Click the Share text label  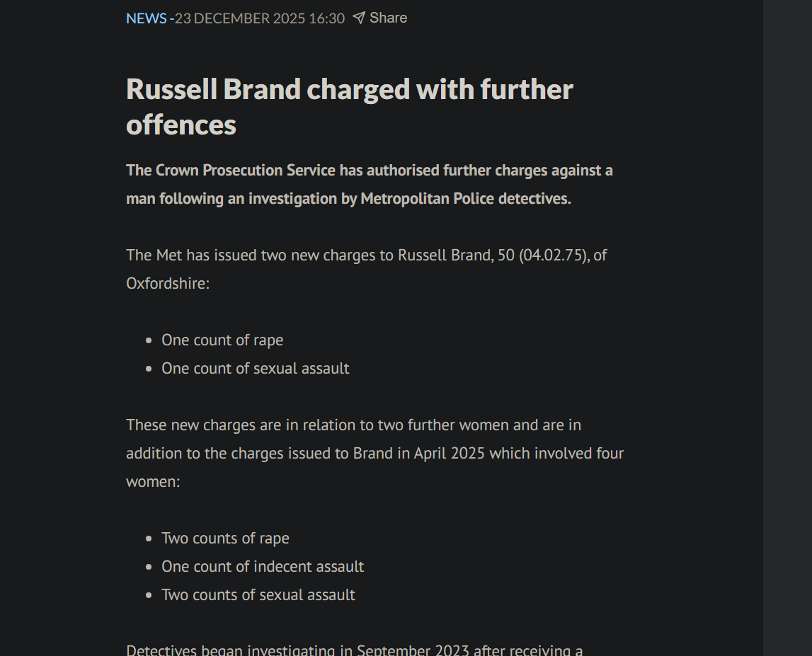388,18
